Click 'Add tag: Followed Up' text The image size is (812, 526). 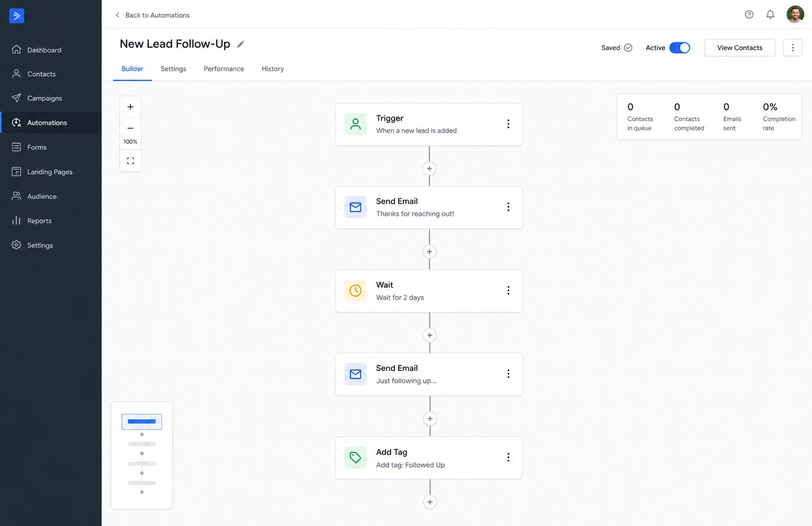(411, 465)
